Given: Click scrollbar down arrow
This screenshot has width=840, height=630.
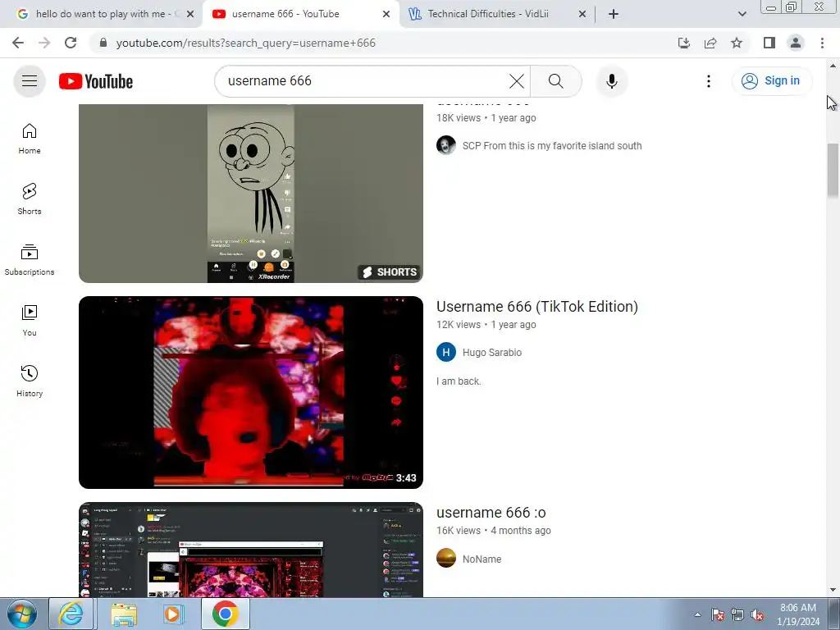Looking at the screenshot, I should (833, 591).
